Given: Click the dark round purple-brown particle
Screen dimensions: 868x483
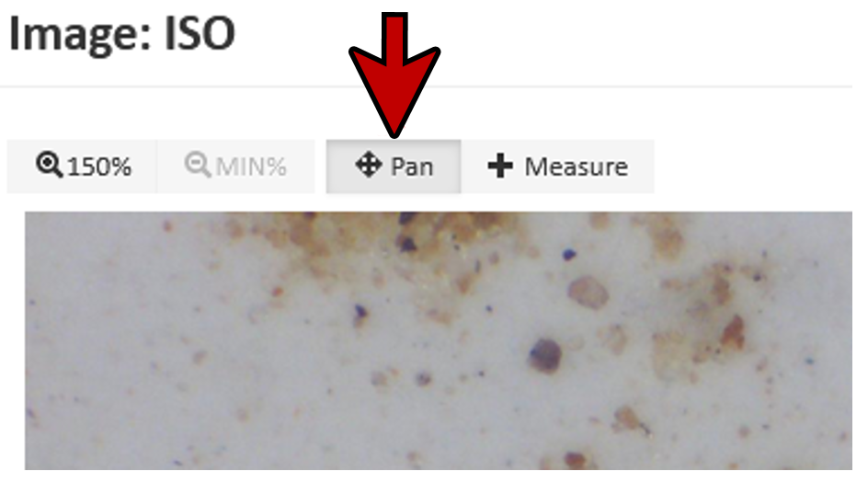Looking at the screenshot, I should coord(545,356).
